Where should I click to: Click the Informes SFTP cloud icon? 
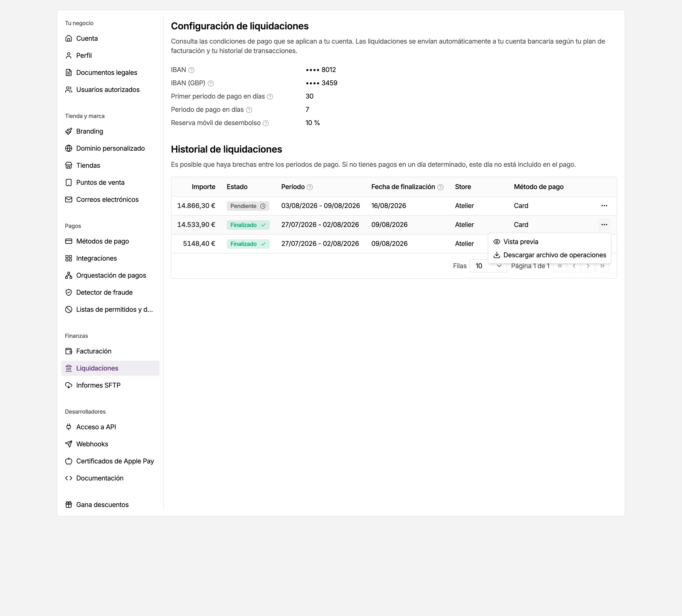(x=69, y=385)
